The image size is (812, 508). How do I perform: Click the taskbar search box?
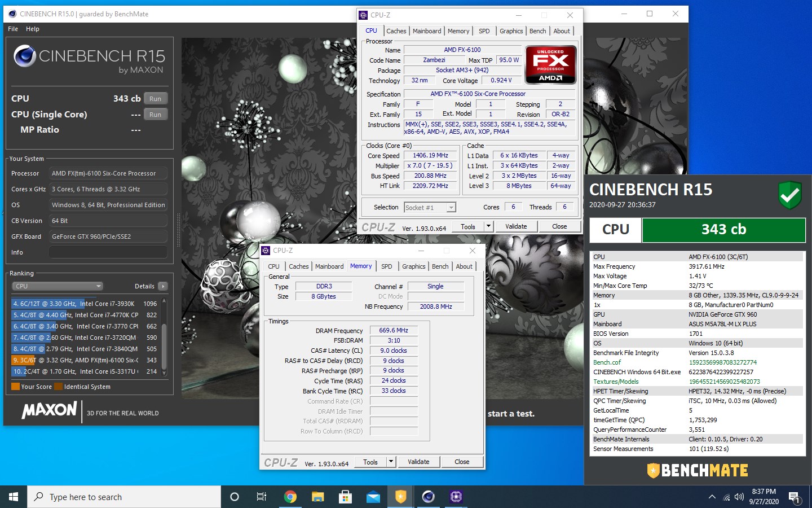coord(124,497)
